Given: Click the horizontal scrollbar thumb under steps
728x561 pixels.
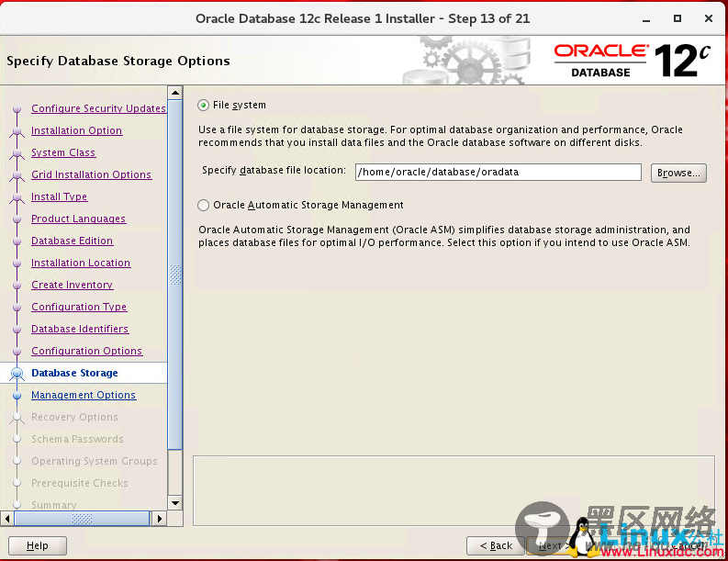Looking at the screenshot, I should coord(82,518).
